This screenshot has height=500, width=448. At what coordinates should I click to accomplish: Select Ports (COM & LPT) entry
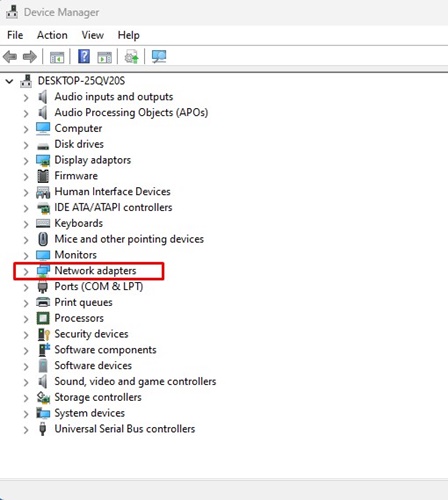99,286
